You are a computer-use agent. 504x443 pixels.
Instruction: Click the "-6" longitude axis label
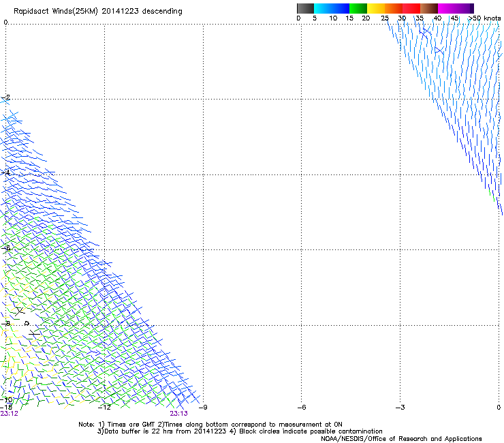pyautogui.click(x=301, y=408)
